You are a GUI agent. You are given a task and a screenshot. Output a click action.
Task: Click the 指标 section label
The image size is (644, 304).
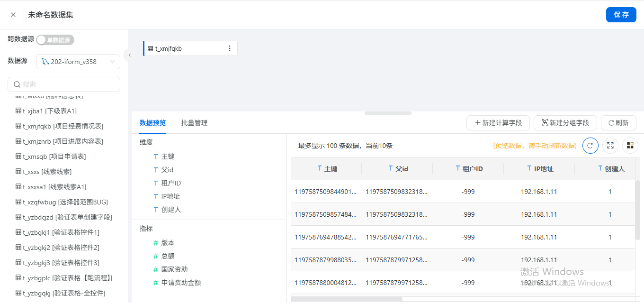coord(146,229)
